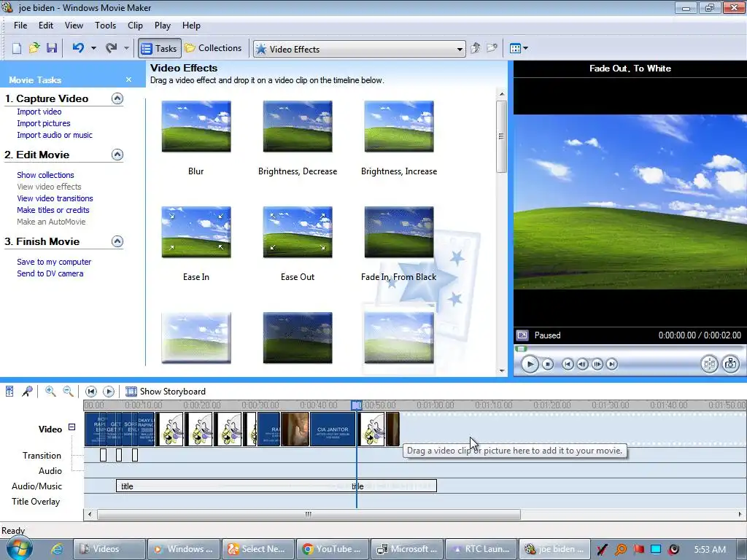Switch to Show Storyboard view
This screenshot has height=560, width=747.
coord(166,392)
